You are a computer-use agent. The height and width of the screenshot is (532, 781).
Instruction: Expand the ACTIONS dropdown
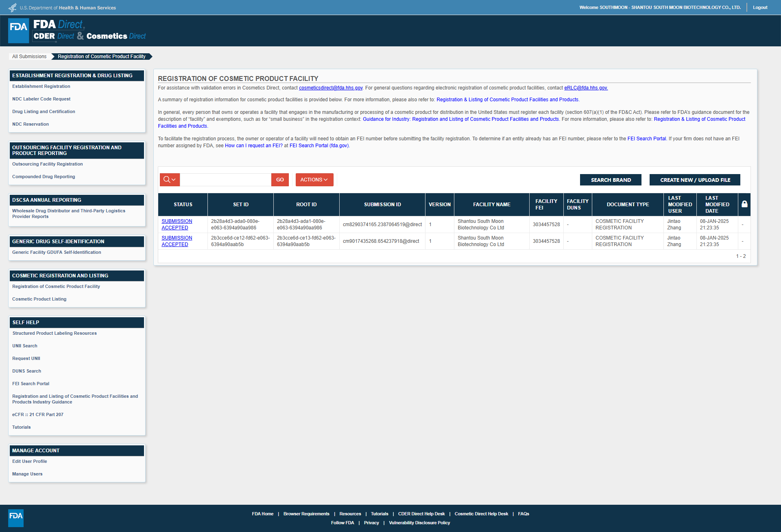(314, 180)
